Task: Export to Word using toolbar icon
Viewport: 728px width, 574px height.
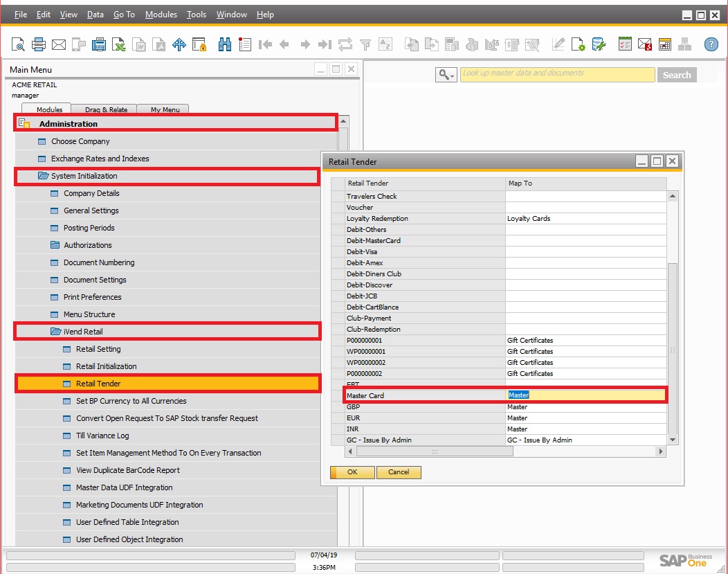Action: 139,44
